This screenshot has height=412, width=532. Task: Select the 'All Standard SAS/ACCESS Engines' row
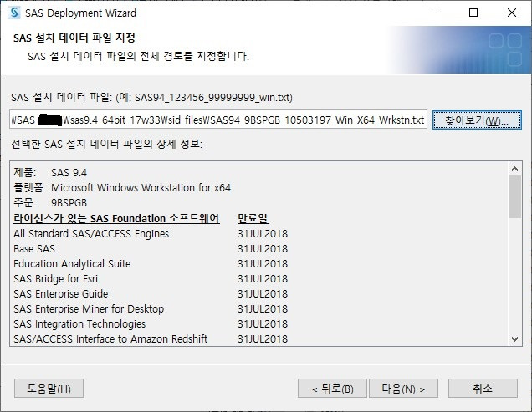pos(151,234)
